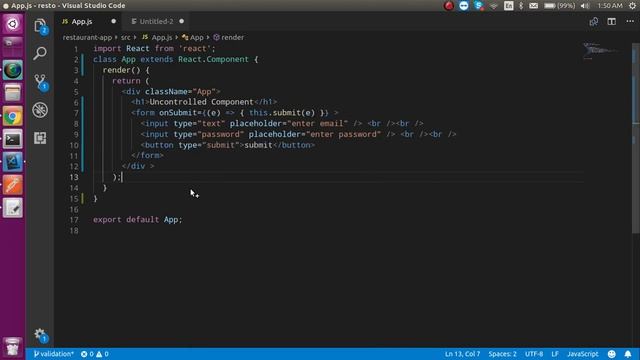640x360 pixels.
Task: Open the feedback smiley icon
Action: 611,354
